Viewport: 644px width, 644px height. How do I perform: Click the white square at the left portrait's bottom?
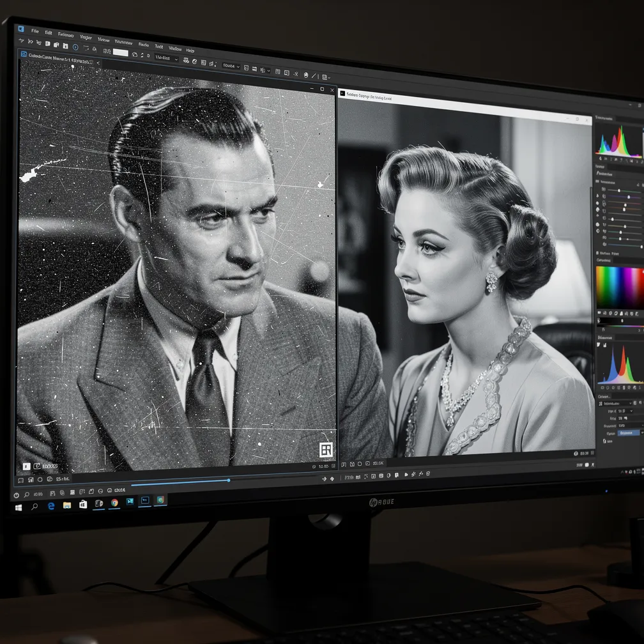[x=26, y=466]
